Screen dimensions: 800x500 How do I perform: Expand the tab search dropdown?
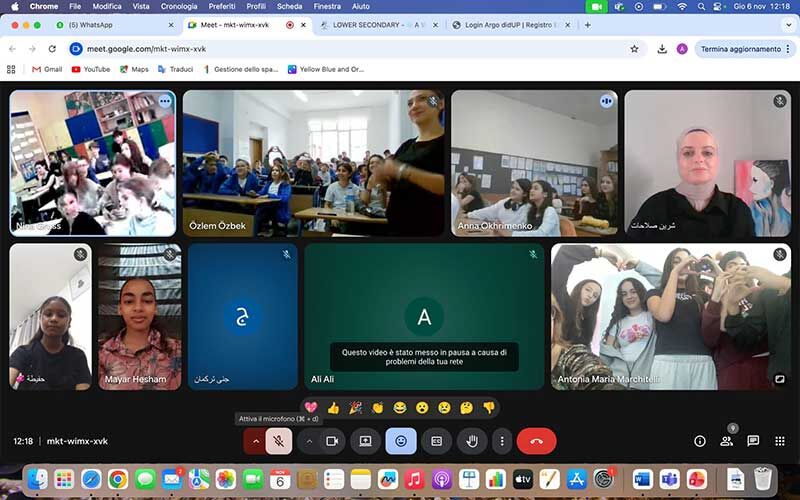click(788, 25)
